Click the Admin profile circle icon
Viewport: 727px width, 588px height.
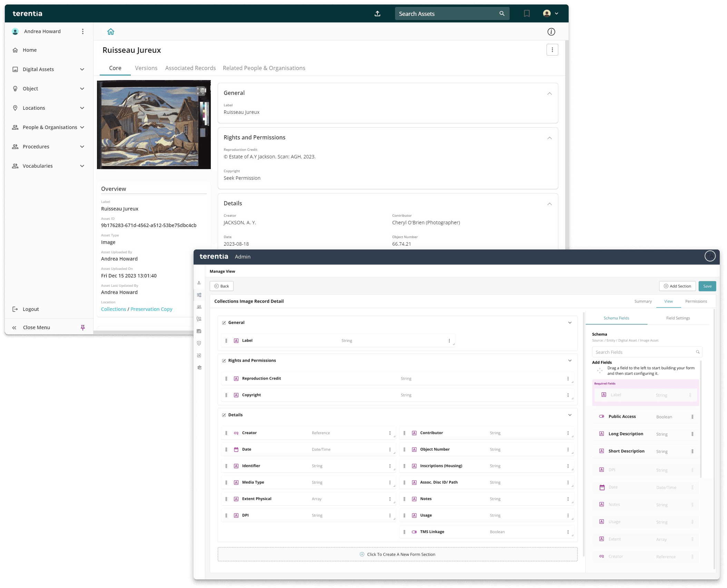pos(710,256)
